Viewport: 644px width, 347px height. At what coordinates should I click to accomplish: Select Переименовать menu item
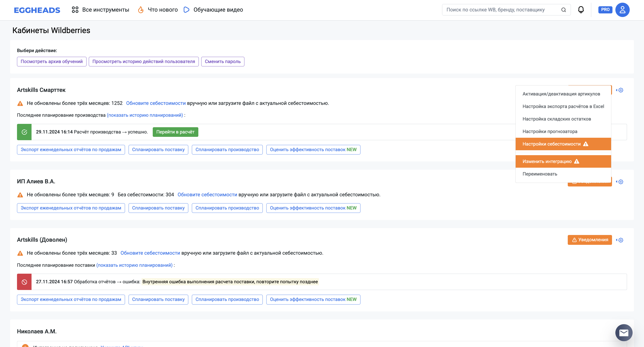(x=563, y=174)
